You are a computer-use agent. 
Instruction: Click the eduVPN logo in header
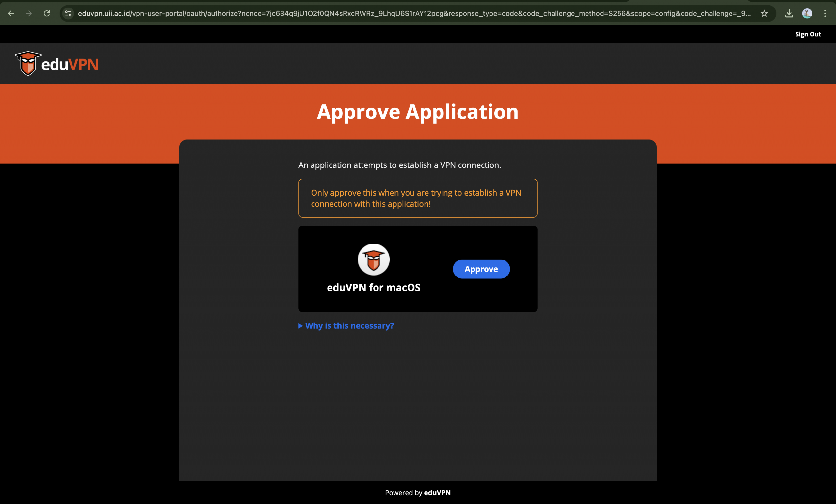pos(57,64)
